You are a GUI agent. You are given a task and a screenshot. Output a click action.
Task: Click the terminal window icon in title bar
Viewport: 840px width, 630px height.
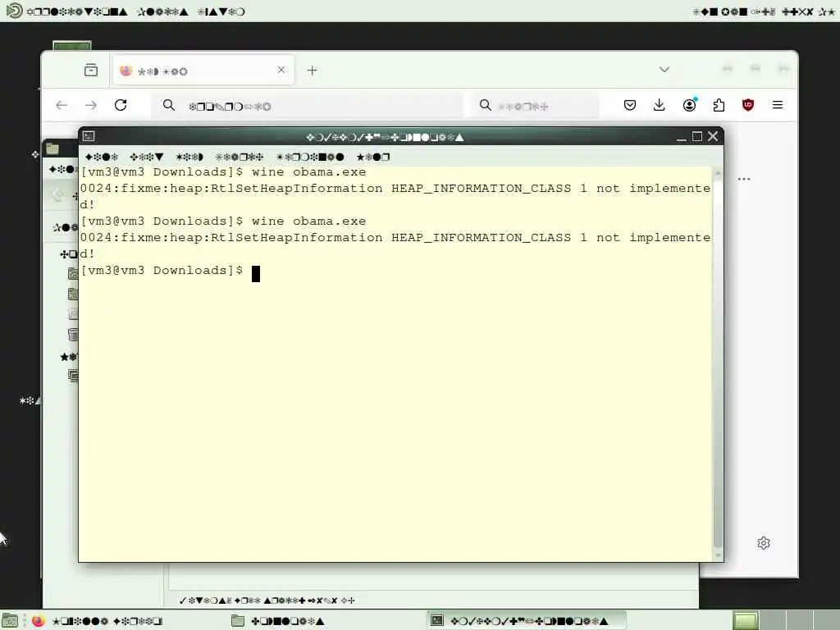point(89,137)
